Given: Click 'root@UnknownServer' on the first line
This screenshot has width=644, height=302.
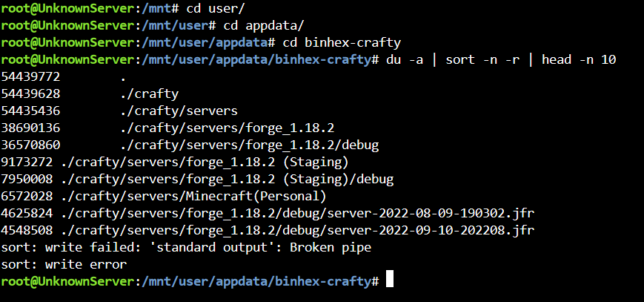Looking at the screenshot, I should coord(67,8).
